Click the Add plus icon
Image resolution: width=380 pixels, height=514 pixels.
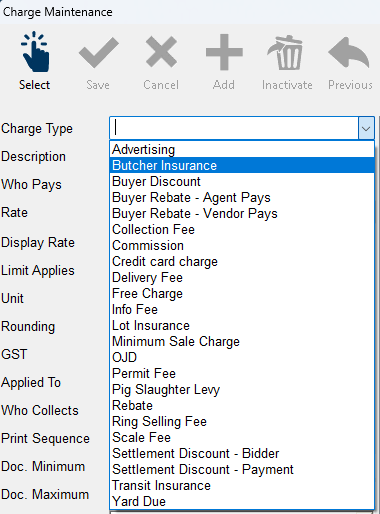pyautogui.click(x=224, y=52)
